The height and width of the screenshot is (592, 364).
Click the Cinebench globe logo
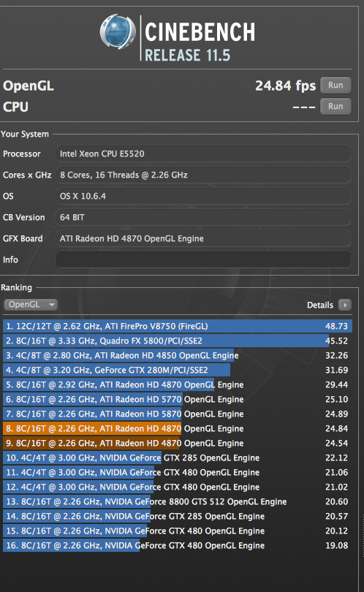tap(118, 31)
